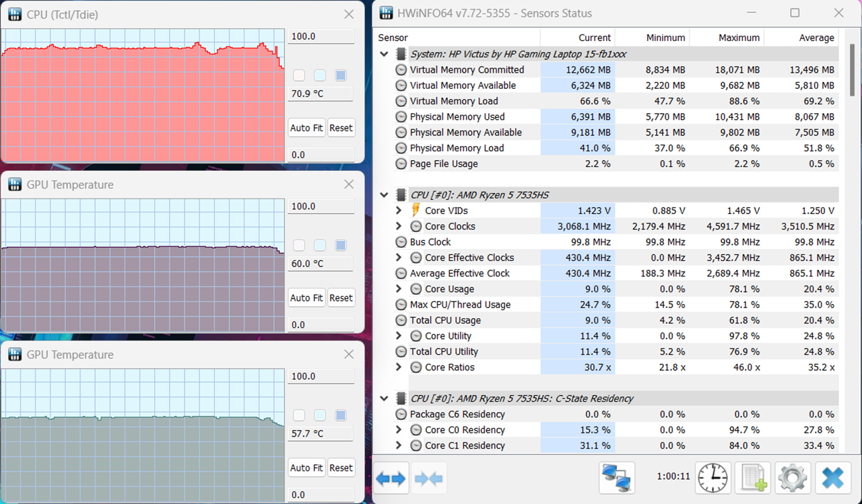Click Auto Fit in CPU (Tctl/Tdie) graph
Image resolution: width=862 pixels, height=504 pixels.
point(306,128)
